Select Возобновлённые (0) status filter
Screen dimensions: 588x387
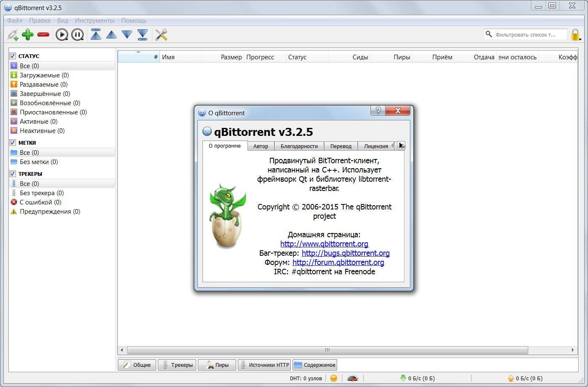pyautogui.click(x=62, y=103)
